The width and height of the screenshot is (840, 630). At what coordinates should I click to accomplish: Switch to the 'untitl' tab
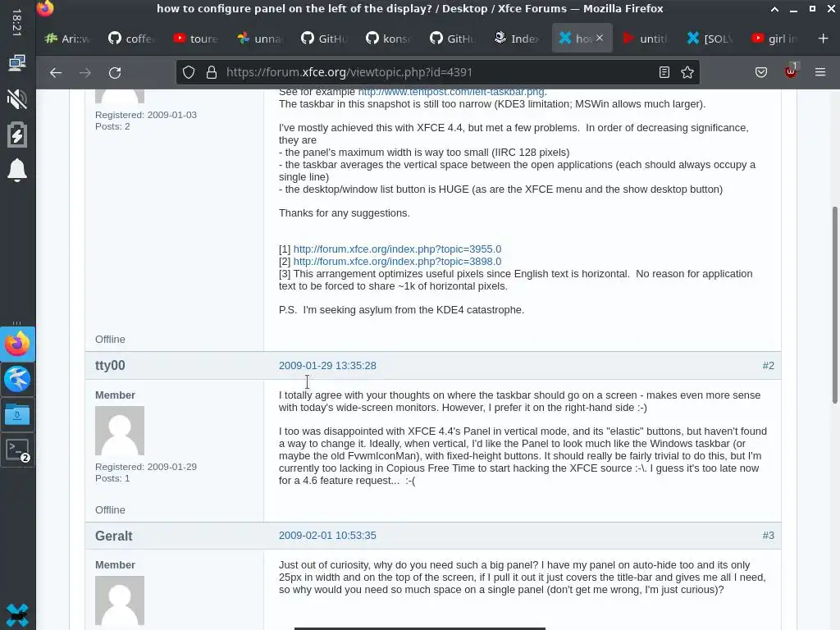(646, 38)
